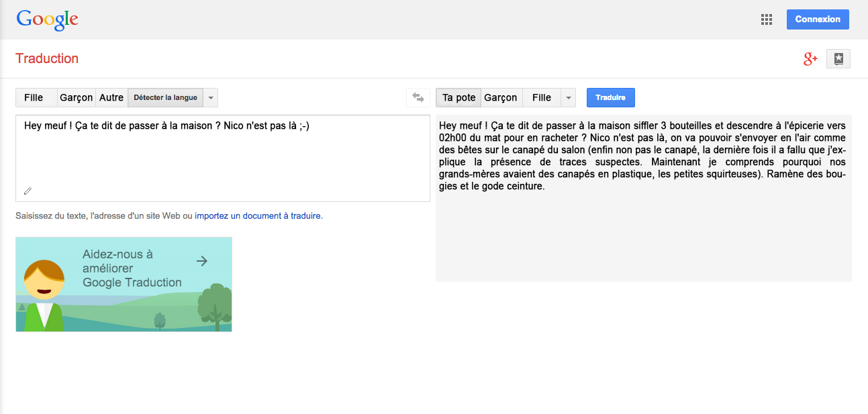868x414 pixels.
Task: Click the Google logo
Action: point(48,19)
